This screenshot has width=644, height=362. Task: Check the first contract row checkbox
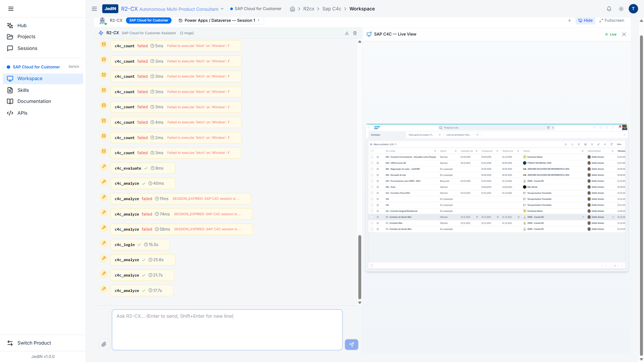click(x=372, y=157)
